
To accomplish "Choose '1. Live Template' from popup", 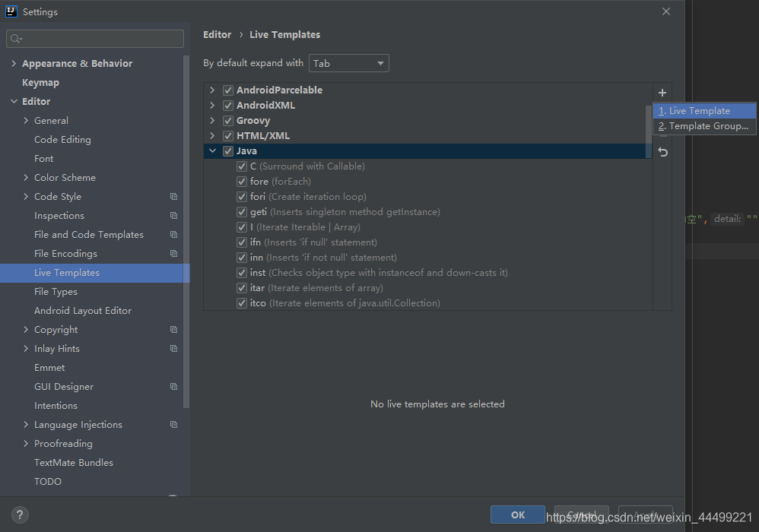I will (704, 111).
